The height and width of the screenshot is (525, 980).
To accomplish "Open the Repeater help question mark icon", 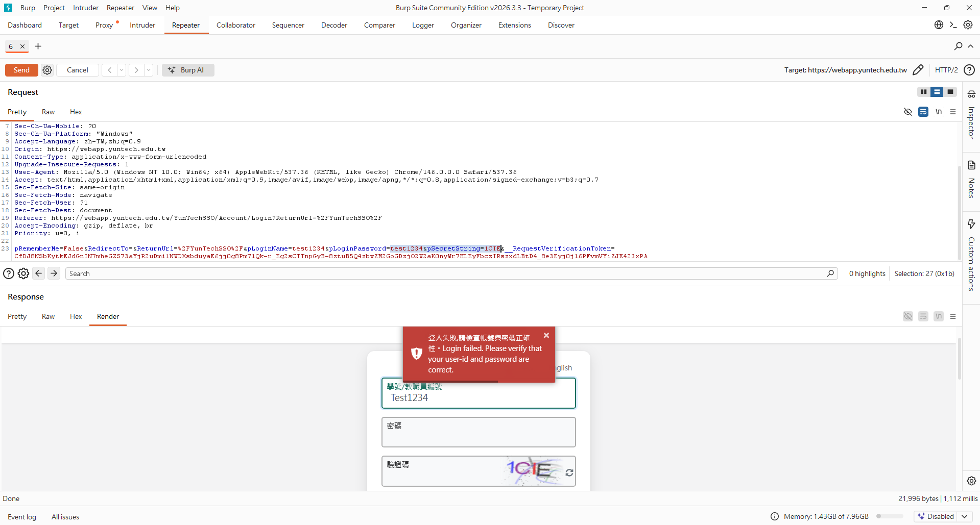I will pos(969,70).
